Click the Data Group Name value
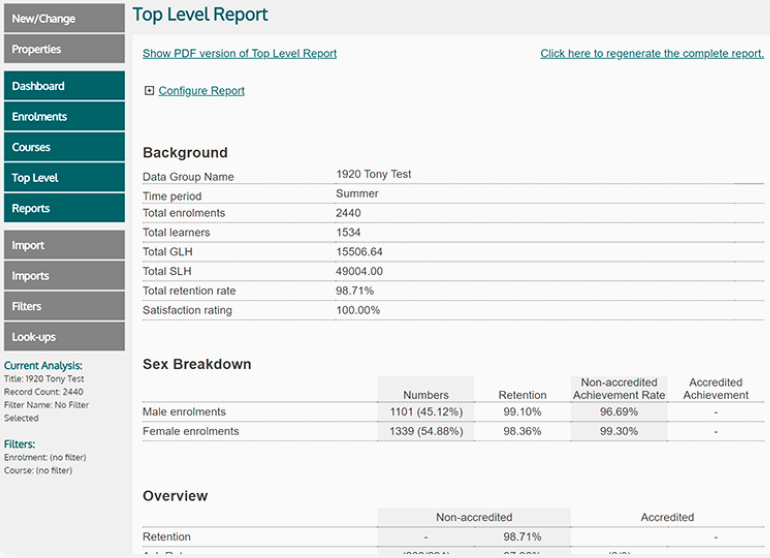This screenshot has height=558, width=770. (x=373, y=175)
